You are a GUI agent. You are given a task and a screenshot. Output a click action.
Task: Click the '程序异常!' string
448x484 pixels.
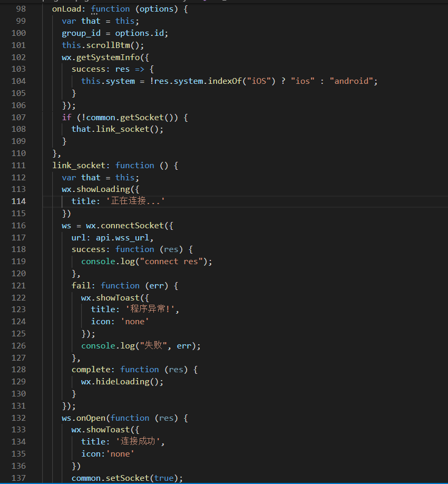(x=150, y=309)
